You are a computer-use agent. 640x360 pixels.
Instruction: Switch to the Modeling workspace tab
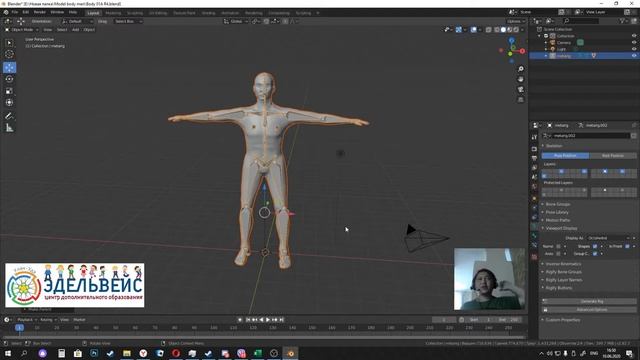[x=113, y=13]
